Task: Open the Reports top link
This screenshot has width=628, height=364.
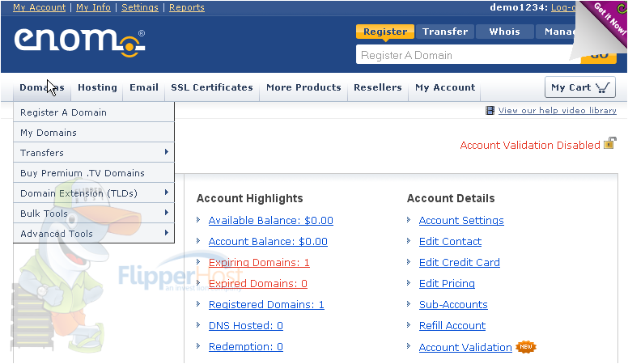Action: click(x=187, y=7)
